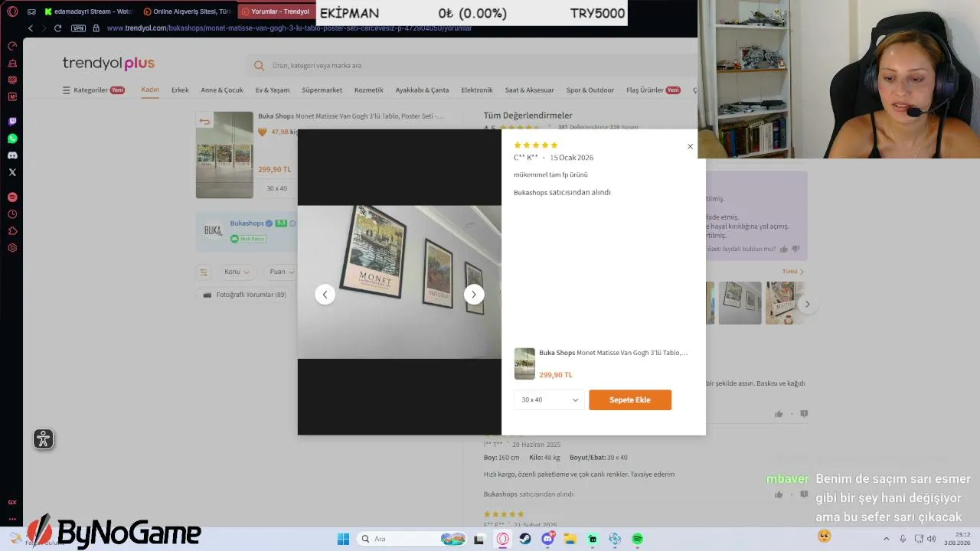Open the Flaş Ürünler category
Image resolution: width=980 pixels, height=551 pixels.
click(653, 90)
